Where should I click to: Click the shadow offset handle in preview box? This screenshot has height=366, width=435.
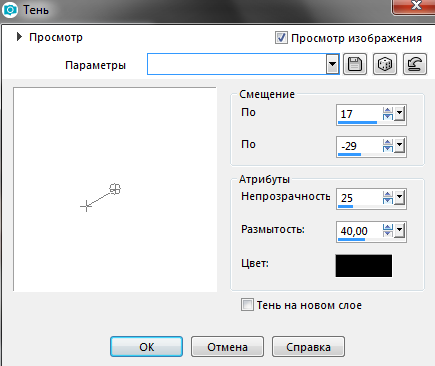pos(115,189)
